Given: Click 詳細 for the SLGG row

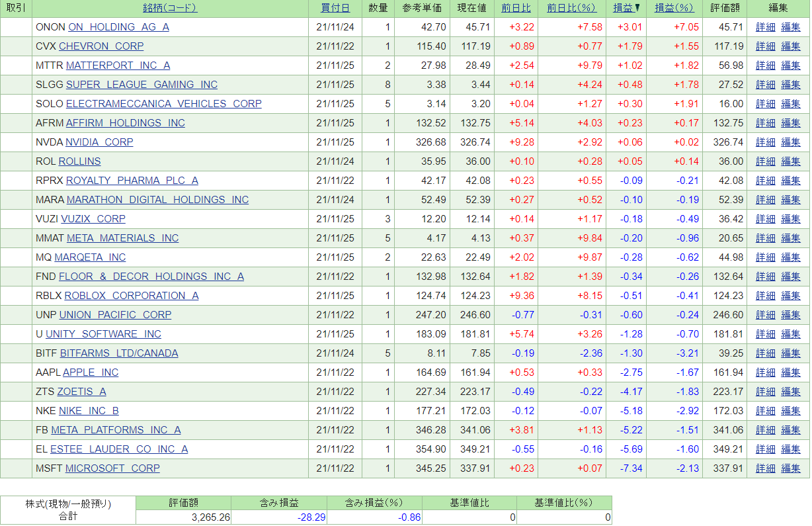Looking at the screenshot, I should pos(766,85).
